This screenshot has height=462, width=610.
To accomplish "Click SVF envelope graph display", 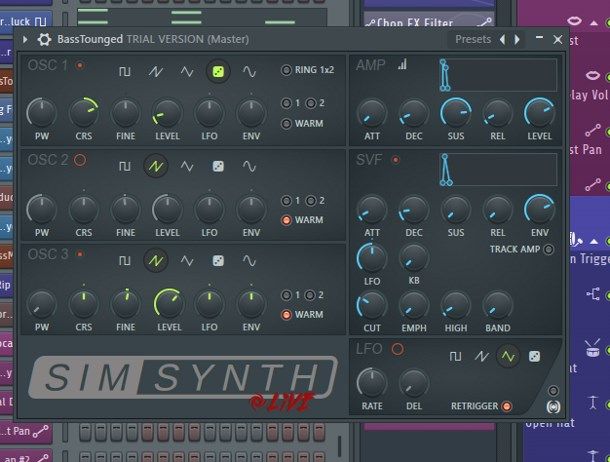I will click(x=498, y=170).
